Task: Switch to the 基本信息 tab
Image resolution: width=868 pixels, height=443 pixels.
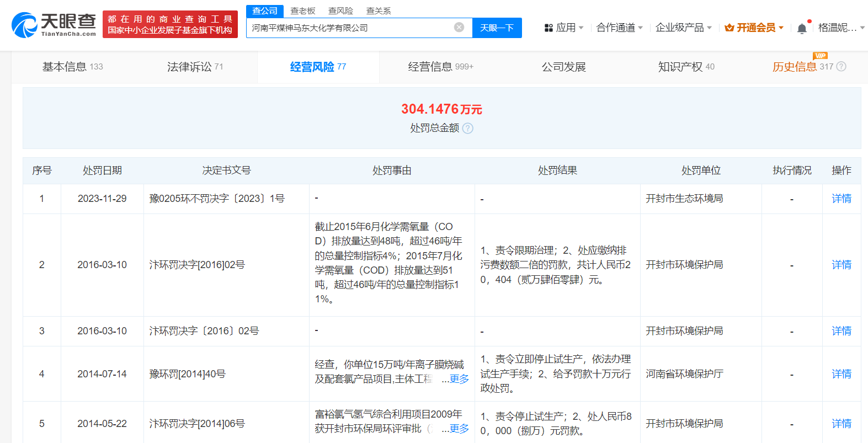Action: pos(73,67)
